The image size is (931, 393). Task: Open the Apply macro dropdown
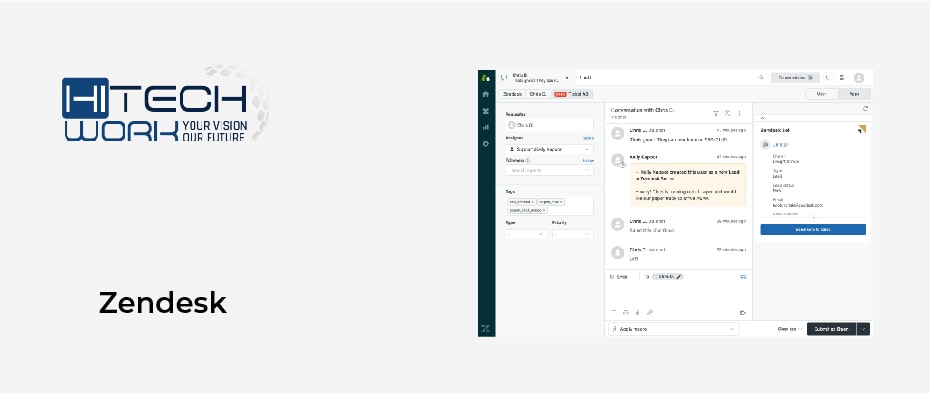click(674, 329)
